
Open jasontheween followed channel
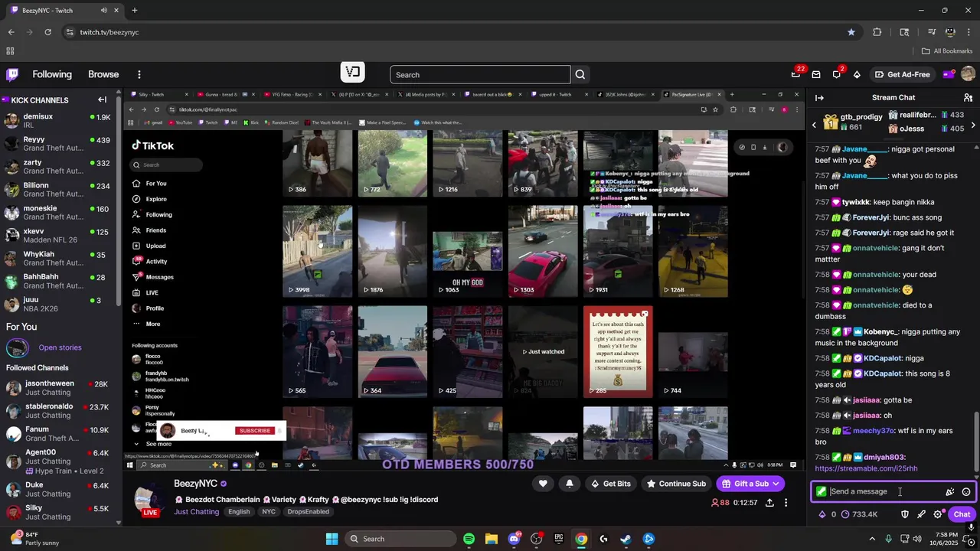[58, 388]
